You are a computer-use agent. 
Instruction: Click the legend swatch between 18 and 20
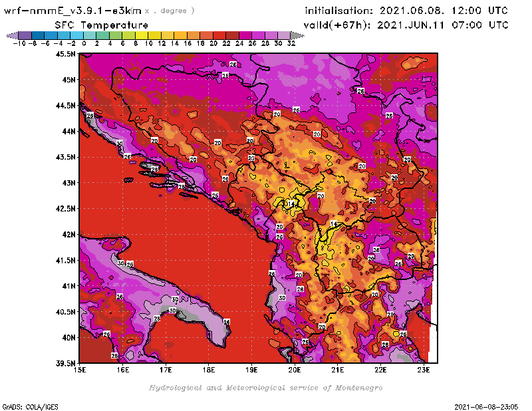click(x=206, y=35)
